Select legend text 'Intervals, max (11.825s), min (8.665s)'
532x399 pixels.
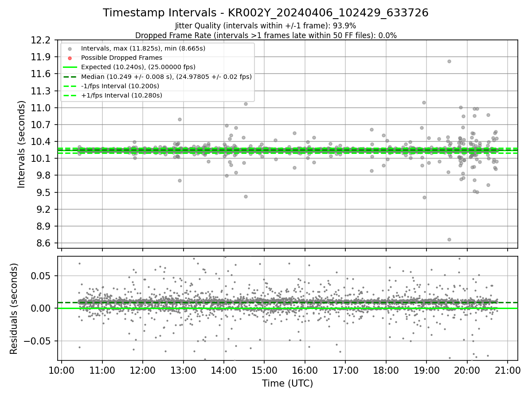tap(143, 48)
